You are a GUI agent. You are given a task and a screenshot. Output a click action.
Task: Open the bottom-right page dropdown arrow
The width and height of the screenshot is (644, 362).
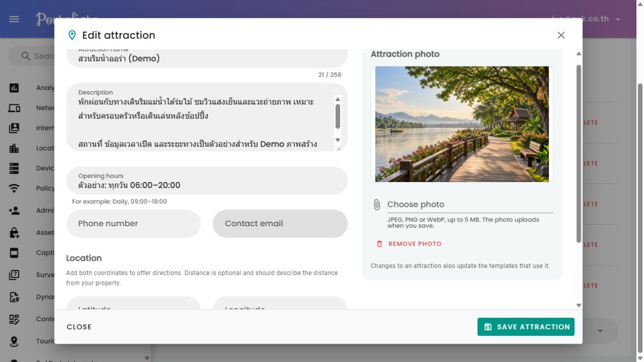tap(600, 331)
